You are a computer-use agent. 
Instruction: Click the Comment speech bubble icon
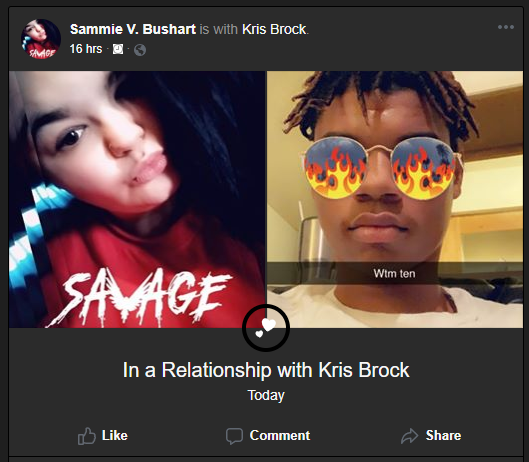point(234,436)
